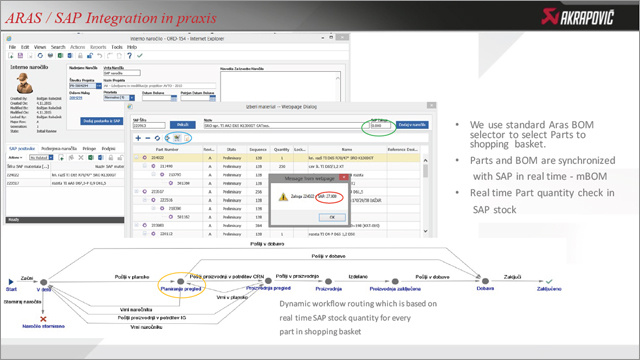Open the Actions dropdown in SAP postavke tab
This screenshot has width=640, height=360.
[x=16, y=158]
